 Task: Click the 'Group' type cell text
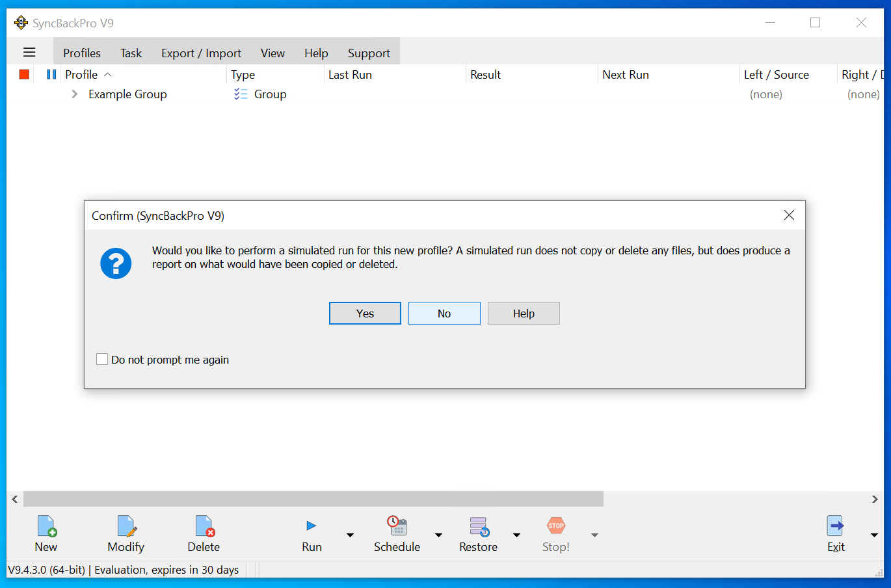click(x=271, y=94)
